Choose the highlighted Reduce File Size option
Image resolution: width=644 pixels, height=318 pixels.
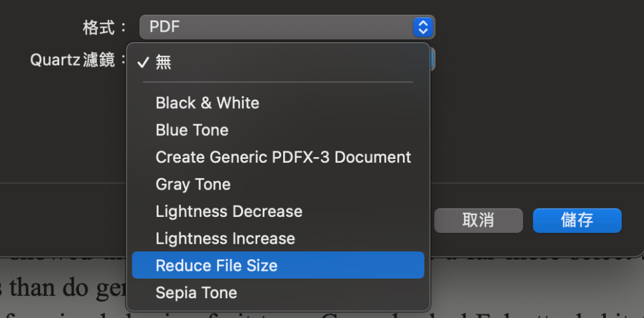pyautogui.click(x=216, y=265)
